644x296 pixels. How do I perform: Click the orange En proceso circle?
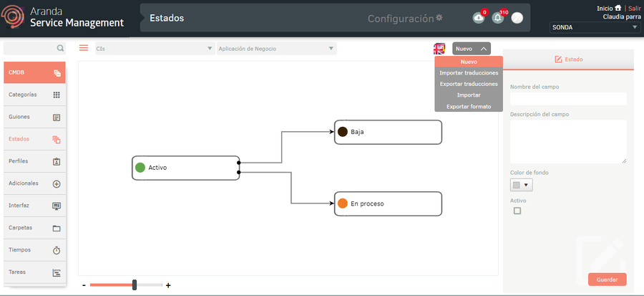(x=343, y=204)
